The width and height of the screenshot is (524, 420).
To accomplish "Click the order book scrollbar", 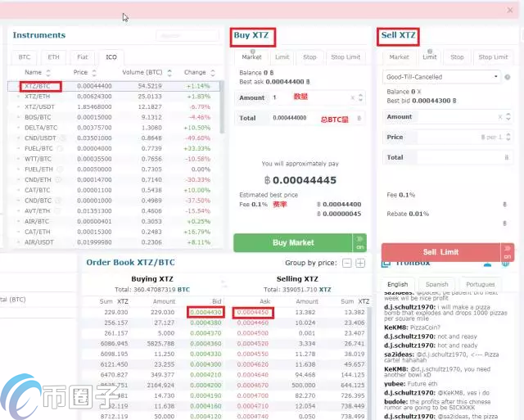I will (369, 363).
